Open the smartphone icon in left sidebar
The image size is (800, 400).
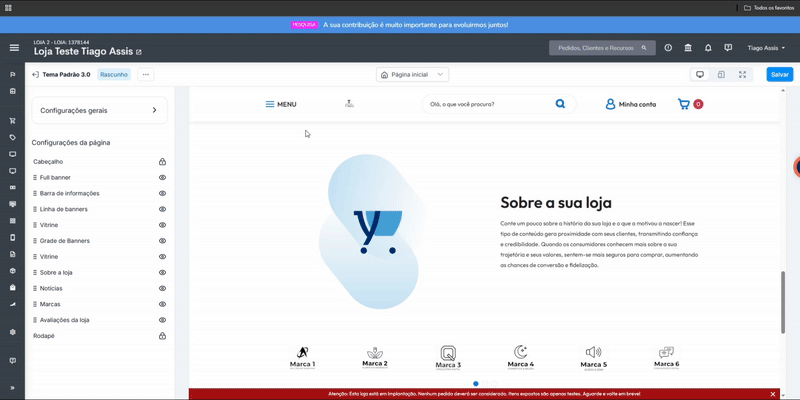point(13,238)
